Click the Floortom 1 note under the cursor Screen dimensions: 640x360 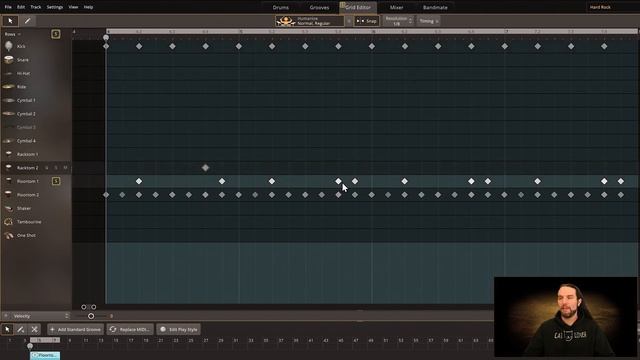pyautogui.click(x=338, y=181)
